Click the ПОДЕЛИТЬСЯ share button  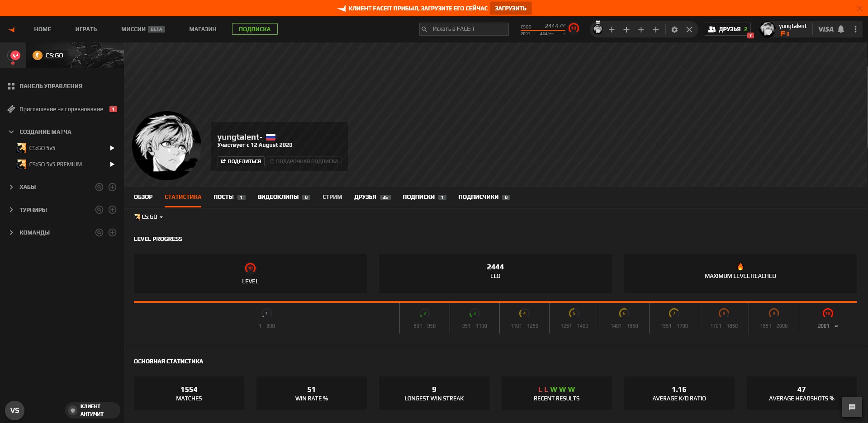click(x=241, y=161)
